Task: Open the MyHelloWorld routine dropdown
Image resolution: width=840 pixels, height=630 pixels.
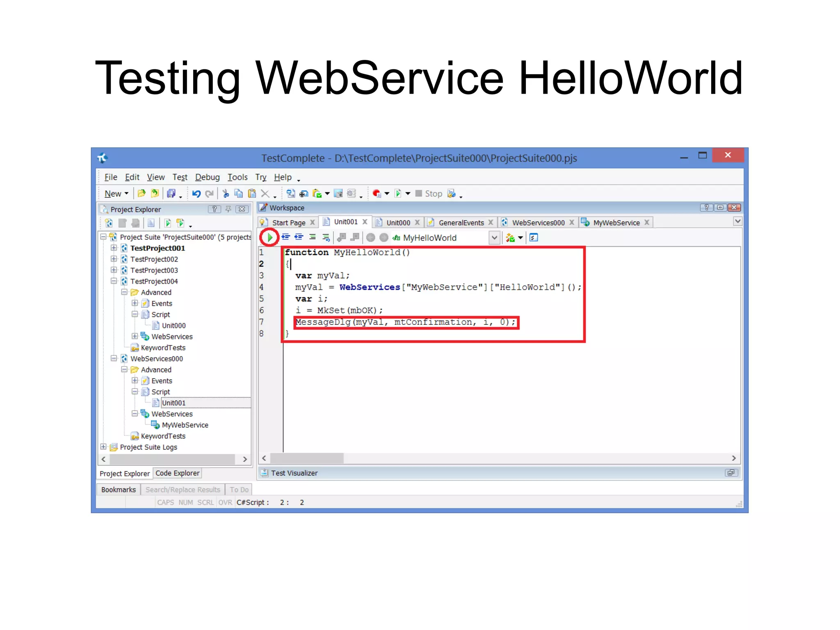Action: [x=494, y=238]
